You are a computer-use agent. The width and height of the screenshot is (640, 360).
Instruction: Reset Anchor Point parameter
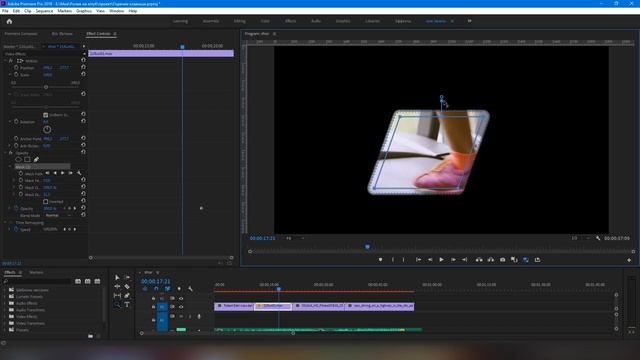pyautogui.click(x=83, y=138)
